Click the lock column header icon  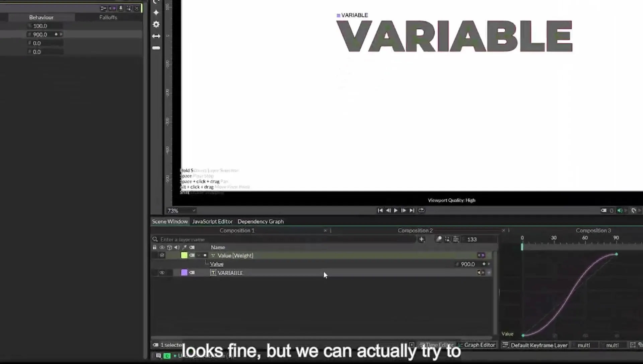pyautogui.click(x=154, y=247)
